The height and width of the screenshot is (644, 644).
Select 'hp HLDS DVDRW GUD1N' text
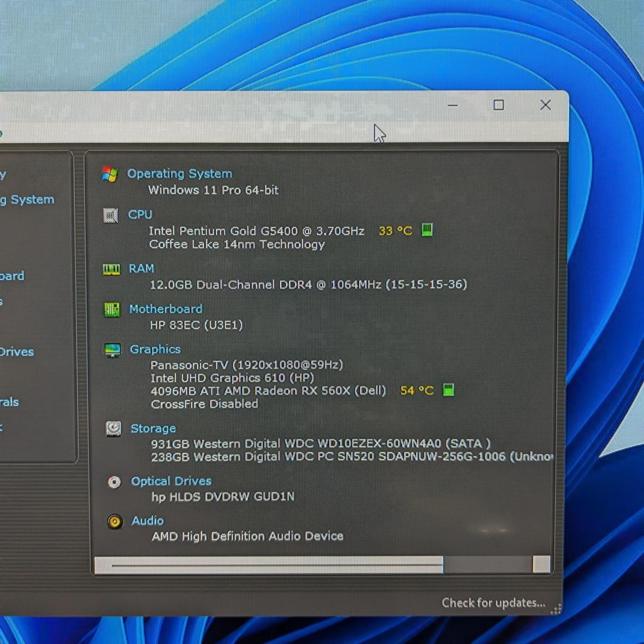(223, 497)
